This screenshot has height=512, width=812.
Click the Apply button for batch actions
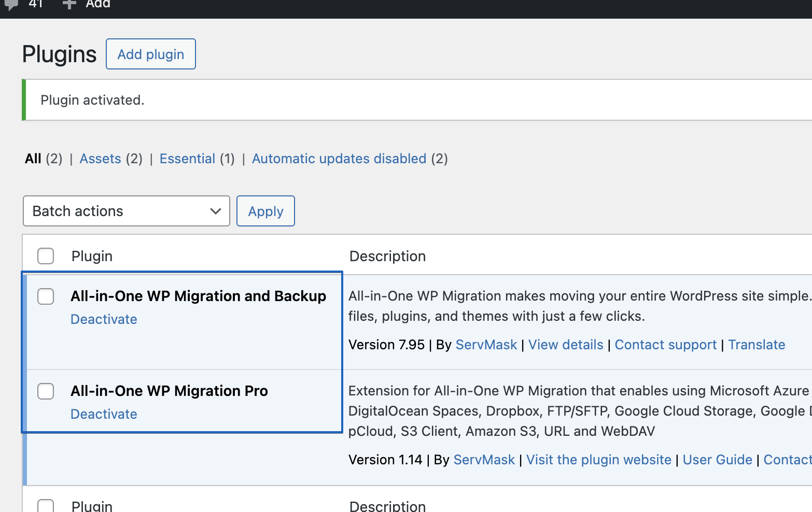coord(265,211)
